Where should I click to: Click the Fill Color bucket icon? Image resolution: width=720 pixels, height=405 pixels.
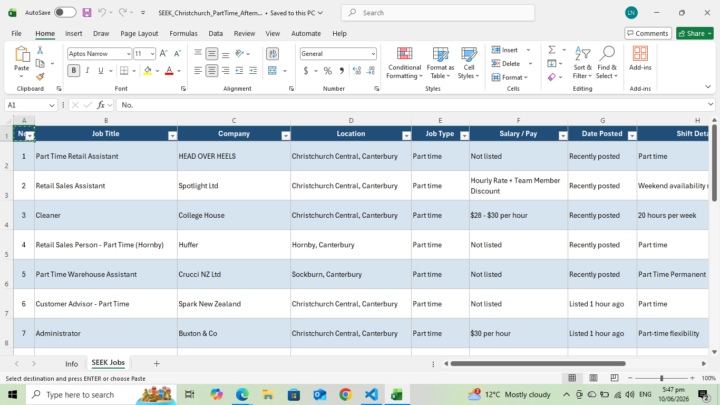147,71
